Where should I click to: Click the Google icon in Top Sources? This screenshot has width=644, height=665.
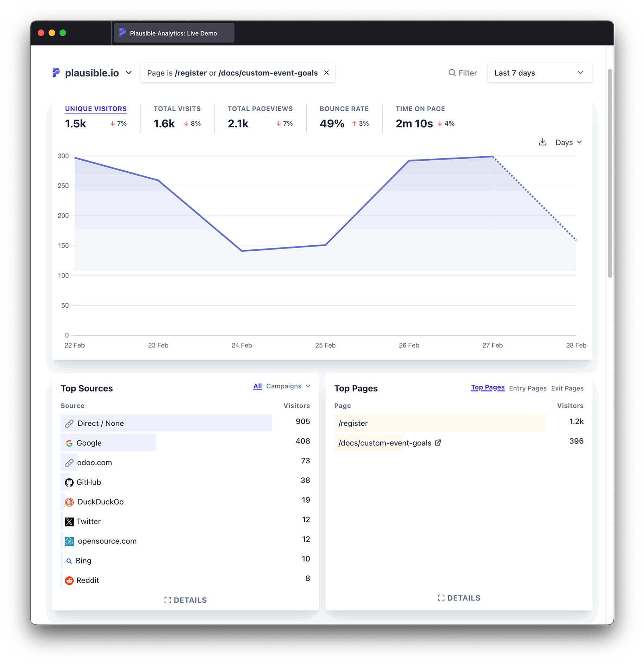pos(69,443)
